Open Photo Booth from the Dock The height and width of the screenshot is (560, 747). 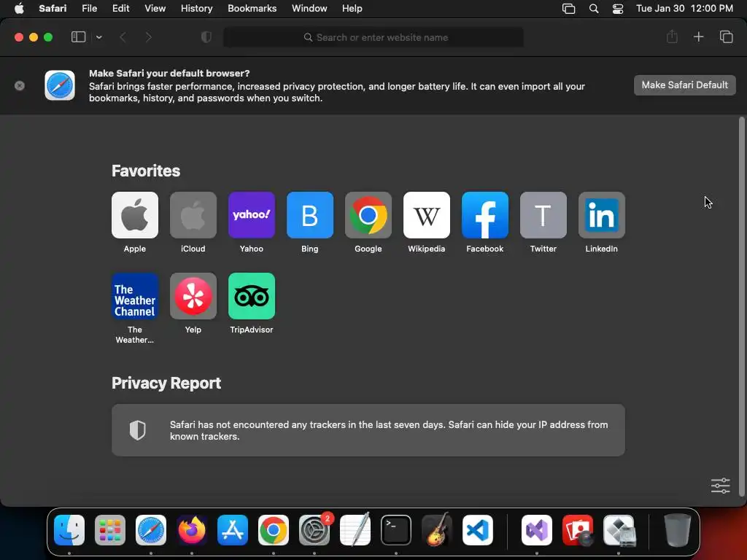[578, 530]
